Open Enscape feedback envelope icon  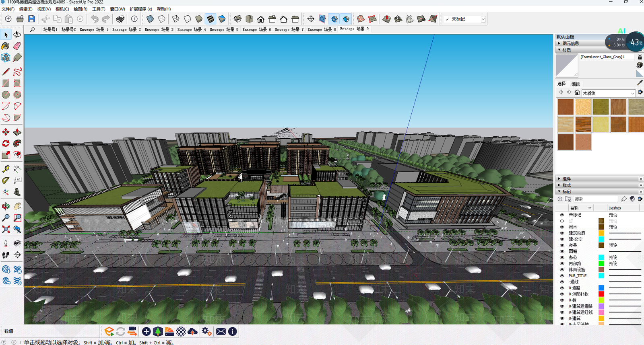click(221, 331)
